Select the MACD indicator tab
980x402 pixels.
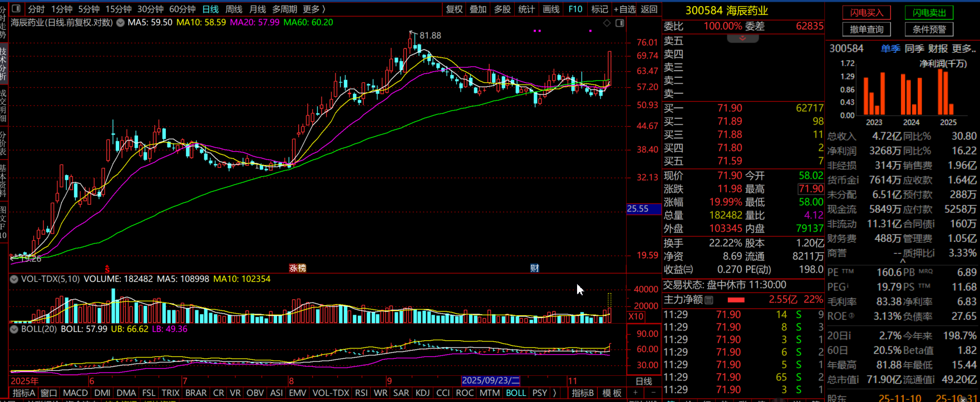coord(75,393)
